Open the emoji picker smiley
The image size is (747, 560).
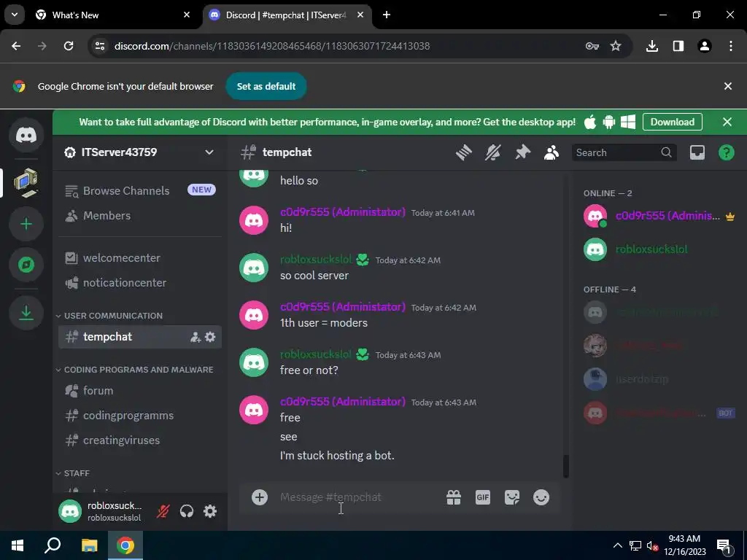541,497
